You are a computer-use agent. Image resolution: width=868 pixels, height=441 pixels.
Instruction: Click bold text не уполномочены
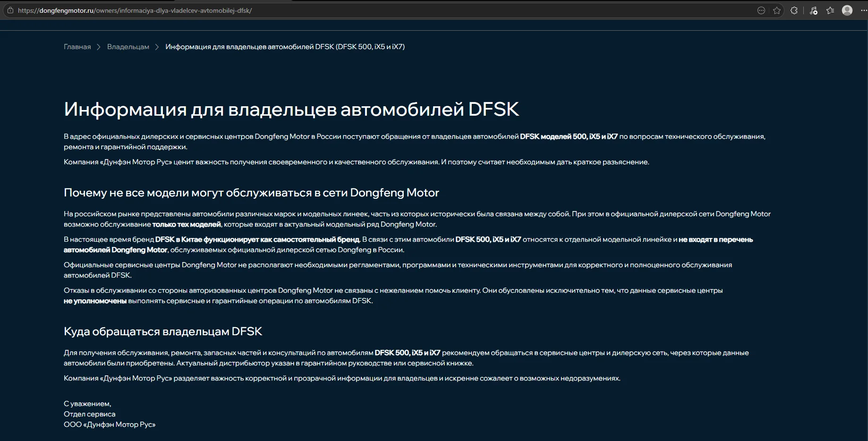(95, 301)
